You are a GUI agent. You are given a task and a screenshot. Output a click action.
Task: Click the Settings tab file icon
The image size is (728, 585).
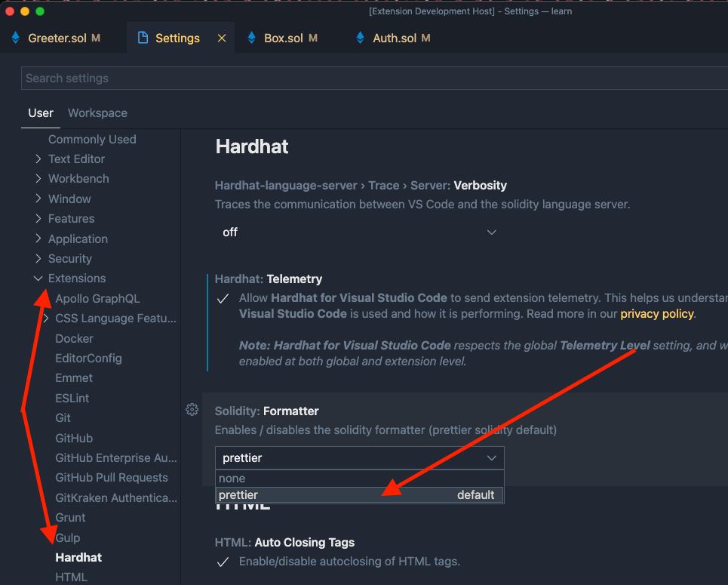tap(143, 38)
